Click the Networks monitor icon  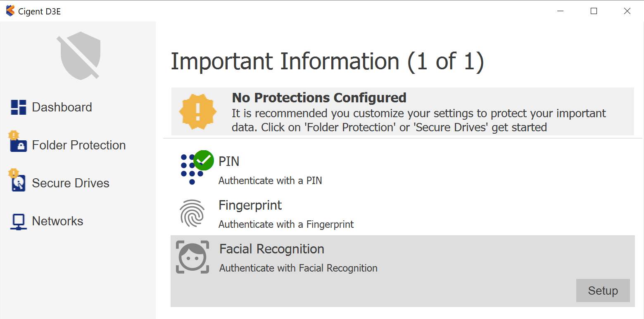click(19, 222)
